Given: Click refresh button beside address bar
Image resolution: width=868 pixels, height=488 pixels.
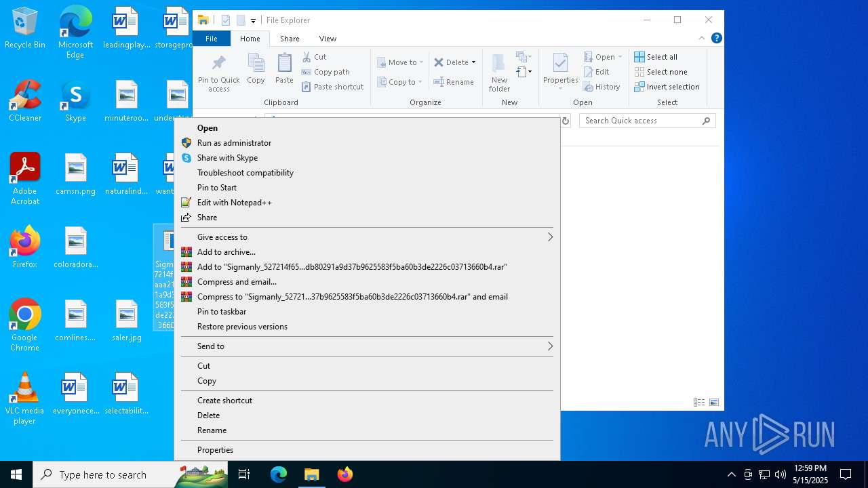Looking at the screenshot, I should pos(566,121).
